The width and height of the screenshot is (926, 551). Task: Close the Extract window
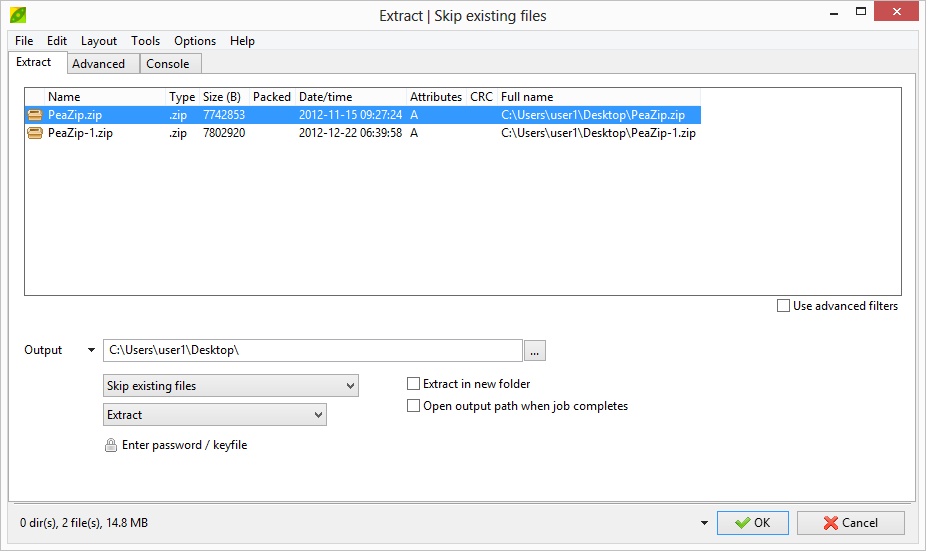(896, 11)
